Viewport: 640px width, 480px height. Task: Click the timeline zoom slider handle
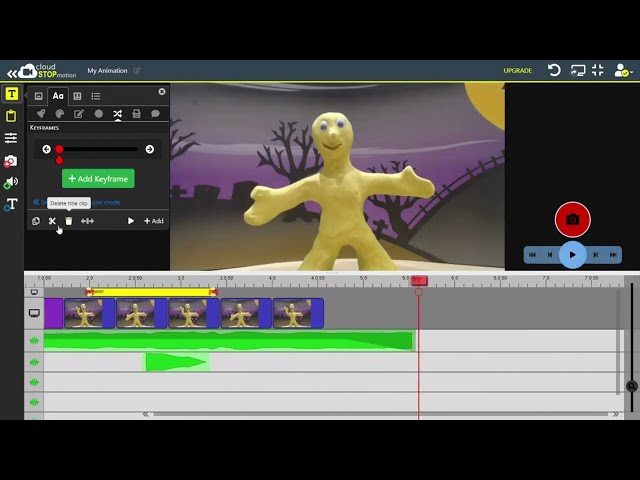[x=631, y=386]
